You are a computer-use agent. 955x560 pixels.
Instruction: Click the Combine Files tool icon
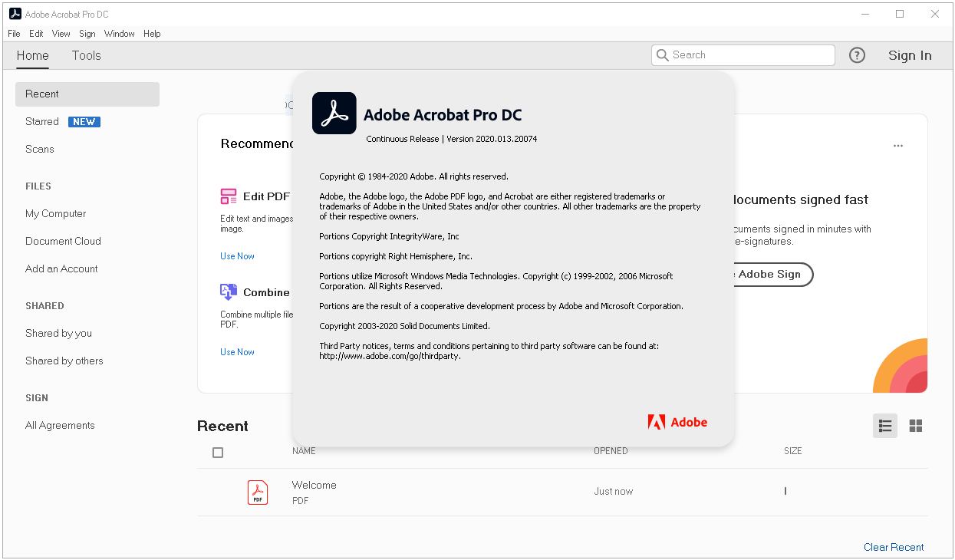click(x=229, y=292)
